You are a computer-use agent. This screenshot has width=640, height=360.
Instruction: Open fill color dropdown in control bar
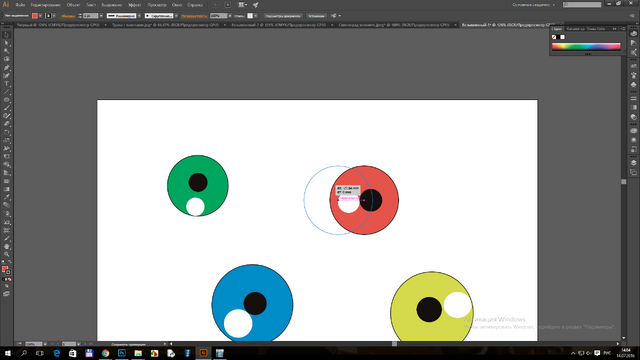coord(40,16)
